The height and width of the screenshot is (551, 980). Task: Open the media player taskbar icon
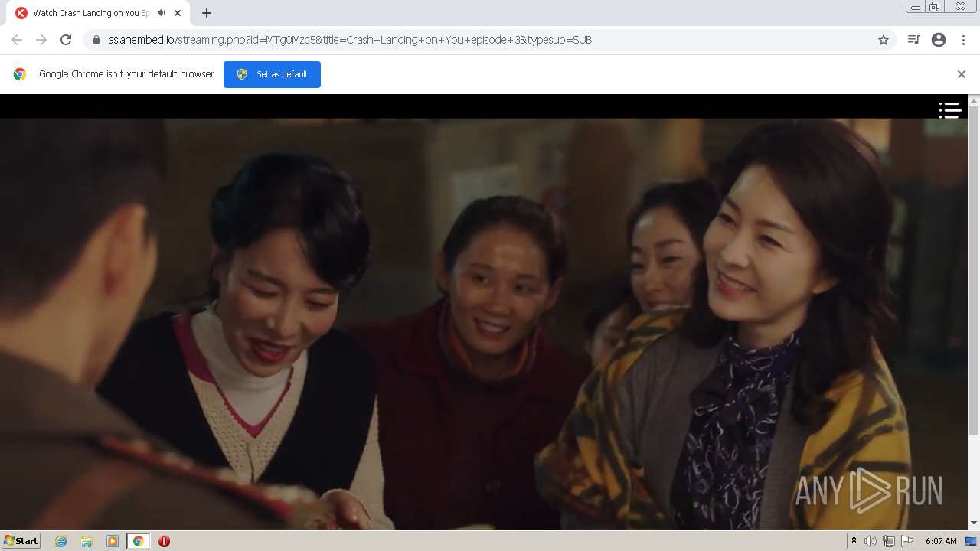[x=113, y=541]
